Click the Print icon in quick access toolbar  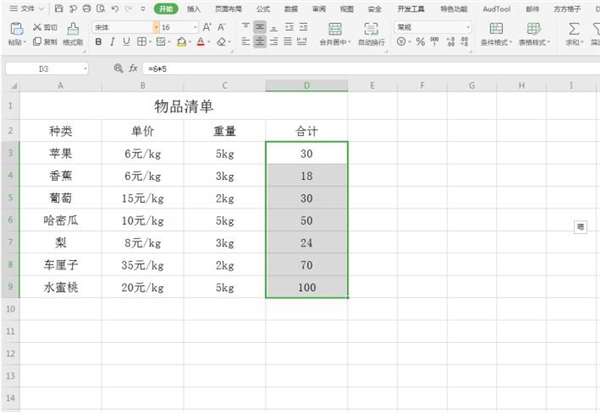pyautogui.click(x=87, y=8)
